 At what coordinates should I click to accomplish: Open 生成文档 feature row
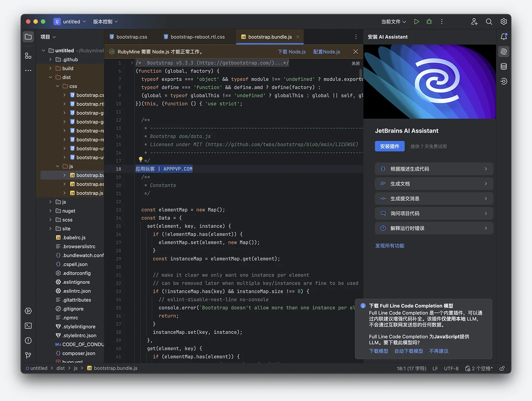[434, 184]
